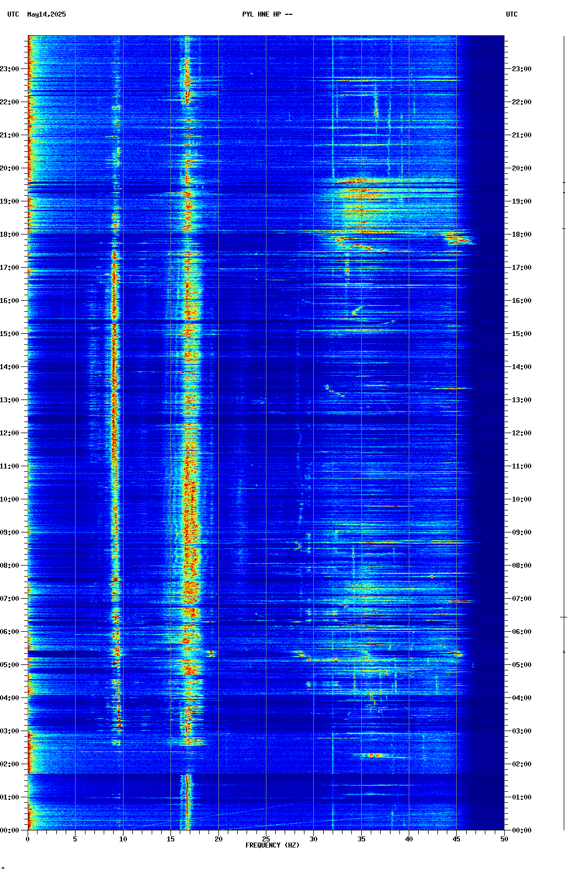Select "01:00" on the right time axis
This screenshot has height=874, width=588.
coord(522,797)
